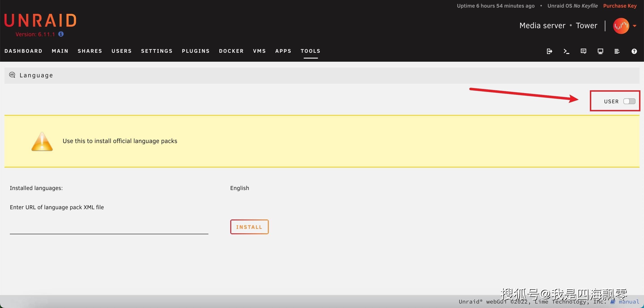Viewport: 644px width, 308px height.
Task: Click the Media server description text
Action: [542, 25]
